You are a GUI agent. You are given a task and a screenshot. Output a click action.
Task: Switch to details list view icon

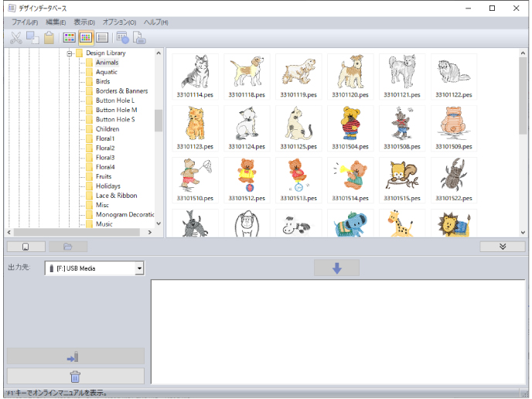coord(102,38)
